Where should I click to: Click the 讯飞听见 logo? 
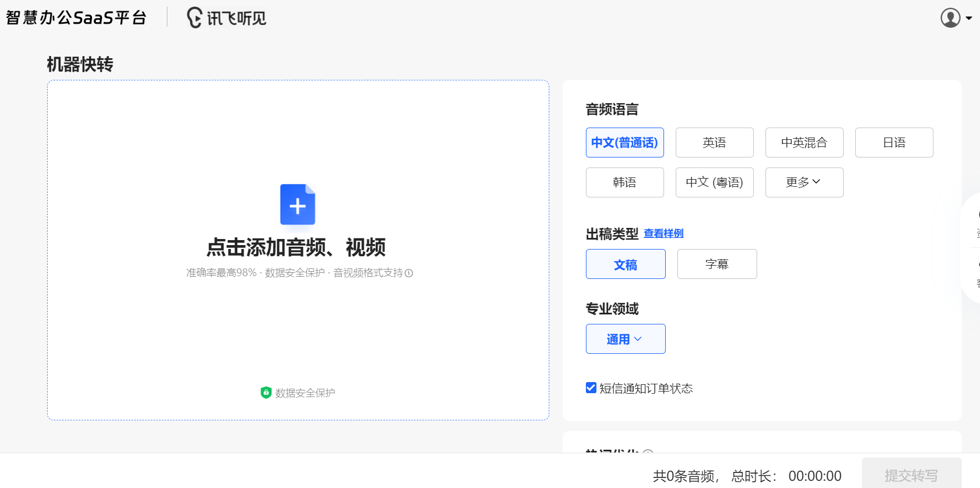coord(226,18)
